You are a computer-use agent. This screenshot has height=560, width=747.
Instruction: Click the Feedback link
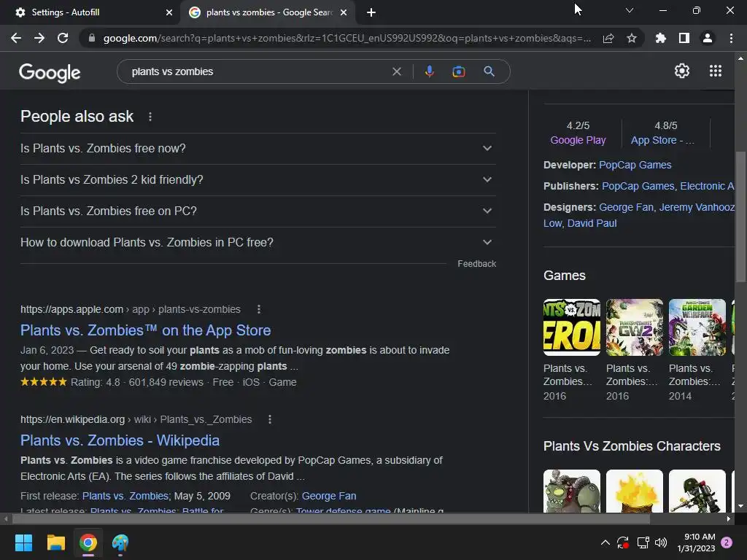(476, 264)
